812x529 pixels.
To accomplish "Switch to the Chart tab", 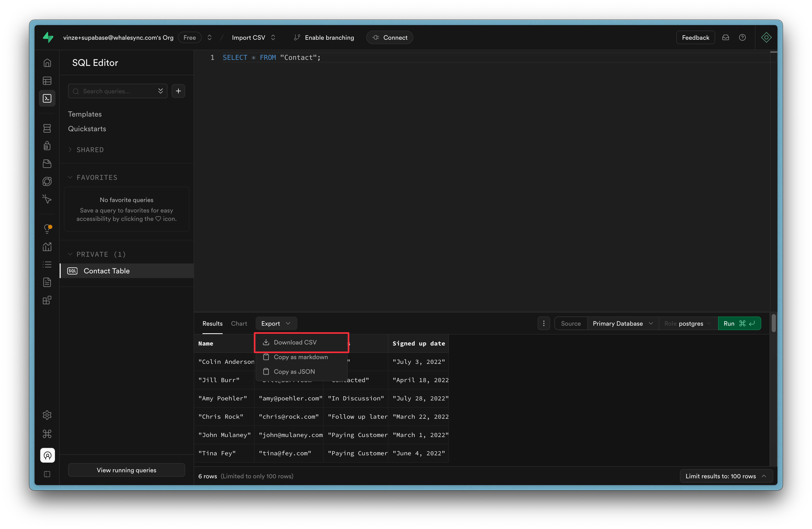I will [239, 324].
